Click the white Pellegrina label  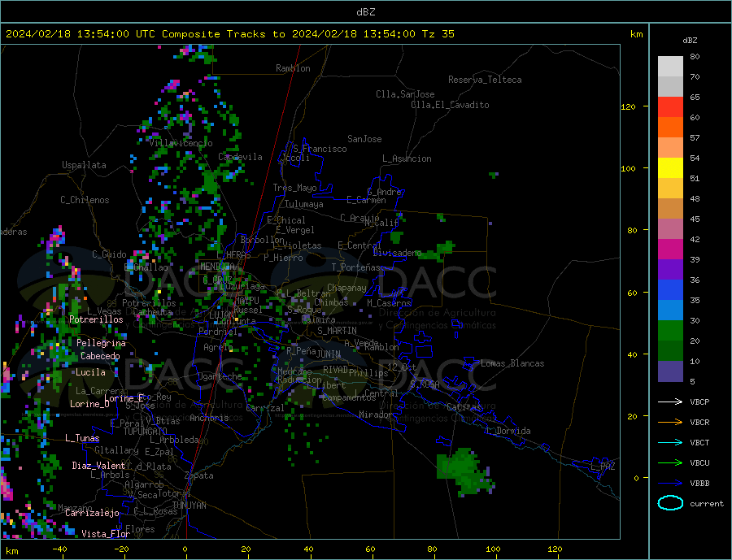pyautogui.click(x=102, y=343)
